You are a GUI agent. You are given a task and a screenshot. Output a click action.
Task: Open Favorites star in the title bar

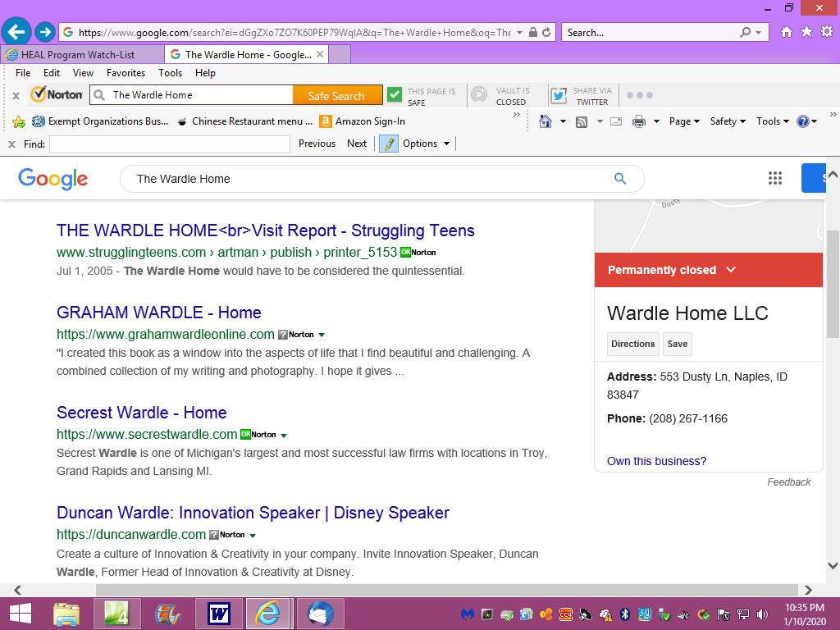pos(806,32)
